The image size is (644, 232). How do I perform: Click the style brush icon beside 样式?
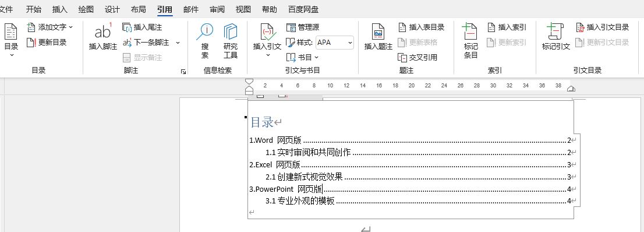(x=291, y=43)
